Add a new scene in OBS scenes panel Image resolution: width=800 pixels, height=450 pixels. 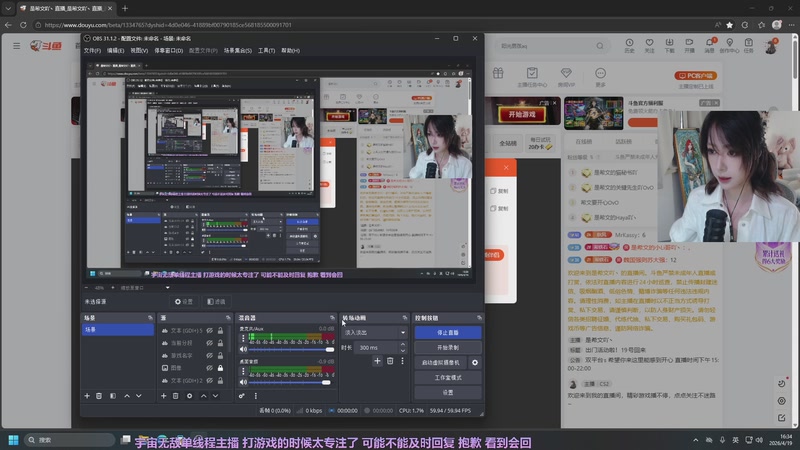point(87,396)
